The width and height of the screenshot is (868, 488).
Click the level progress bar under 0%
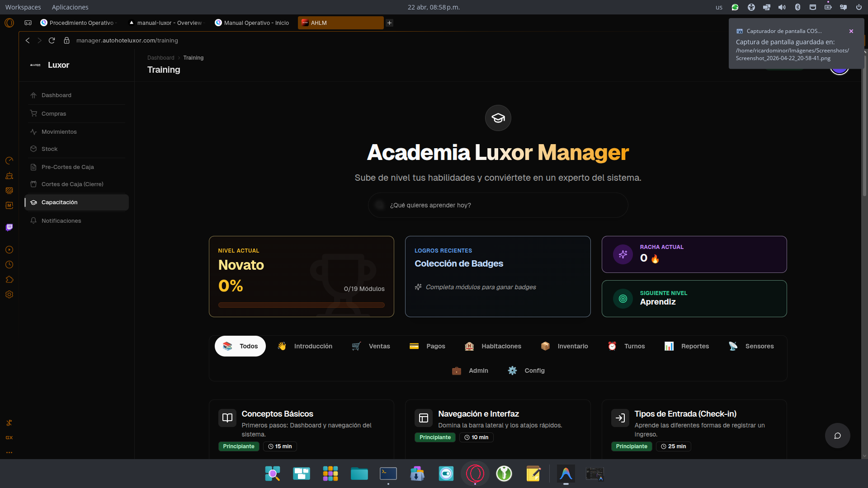point(301,305)
